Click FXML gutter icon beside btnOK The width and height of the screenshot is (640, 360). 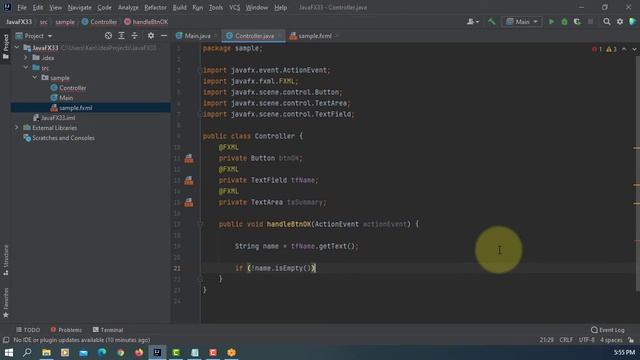(189, 158)
